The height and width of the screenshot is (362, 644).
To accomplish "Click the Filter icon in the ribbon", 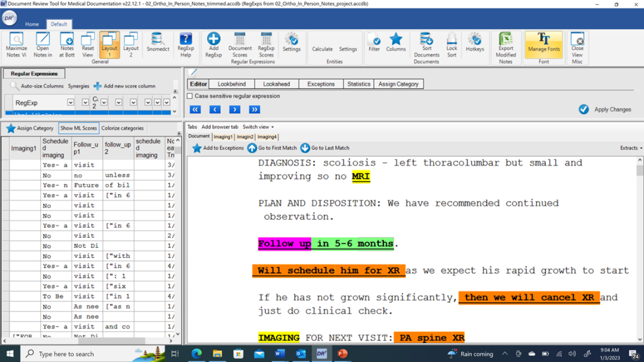I will (x=374, y=39).
